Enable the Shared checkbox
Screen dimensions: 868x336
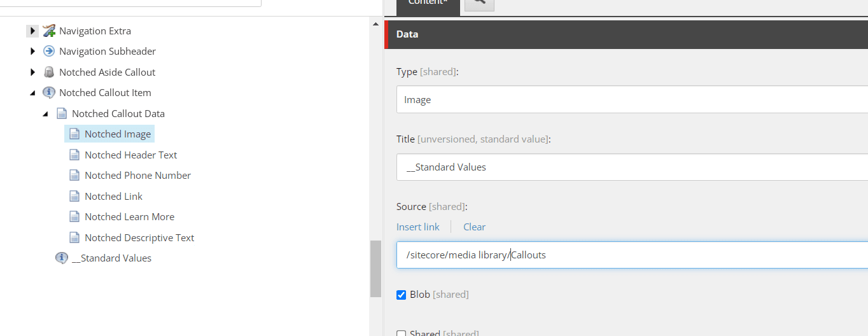[402, 333]
